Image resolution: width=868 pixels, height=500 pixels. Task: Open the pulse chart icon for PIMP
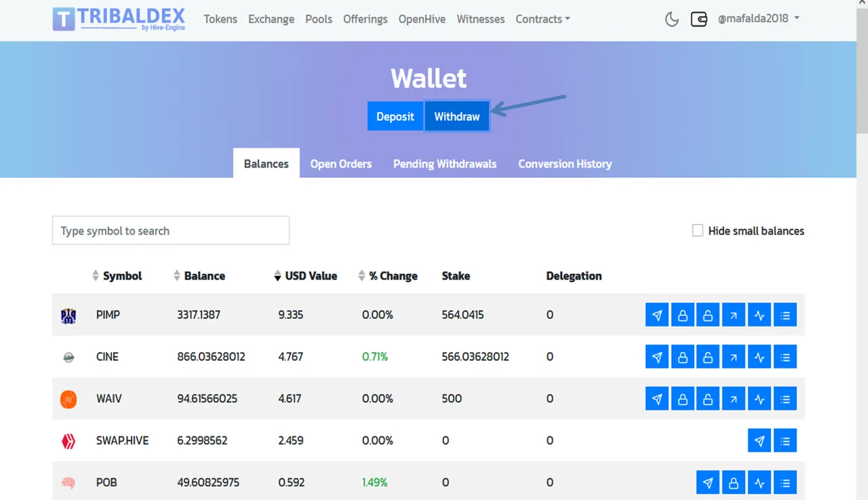759,315
